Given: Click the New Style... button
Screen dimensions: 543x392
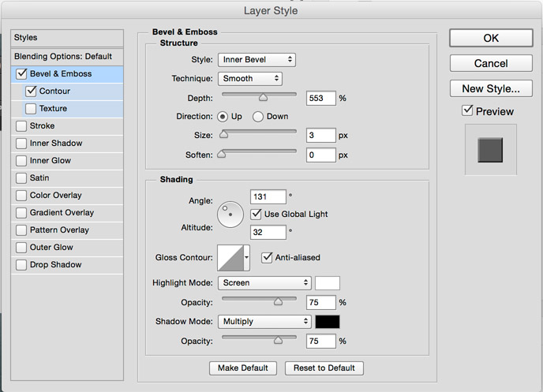Looking at the screenshot, I should (491, 88).
